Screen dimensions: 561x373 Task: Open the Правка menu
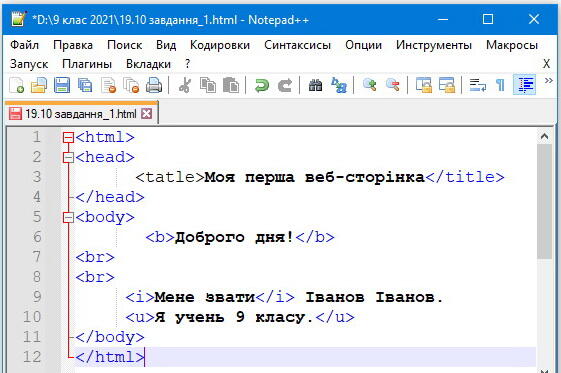point(73,45)
